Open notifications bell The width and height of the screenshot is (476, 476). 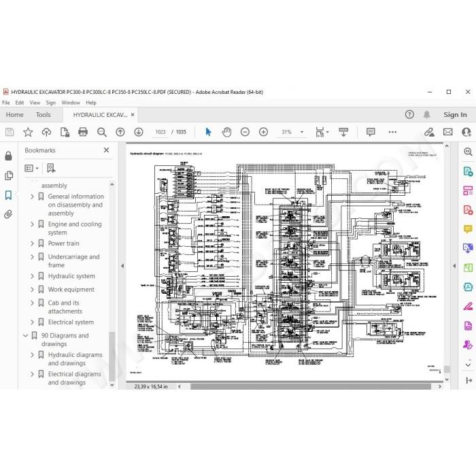[x=426, y=114]
